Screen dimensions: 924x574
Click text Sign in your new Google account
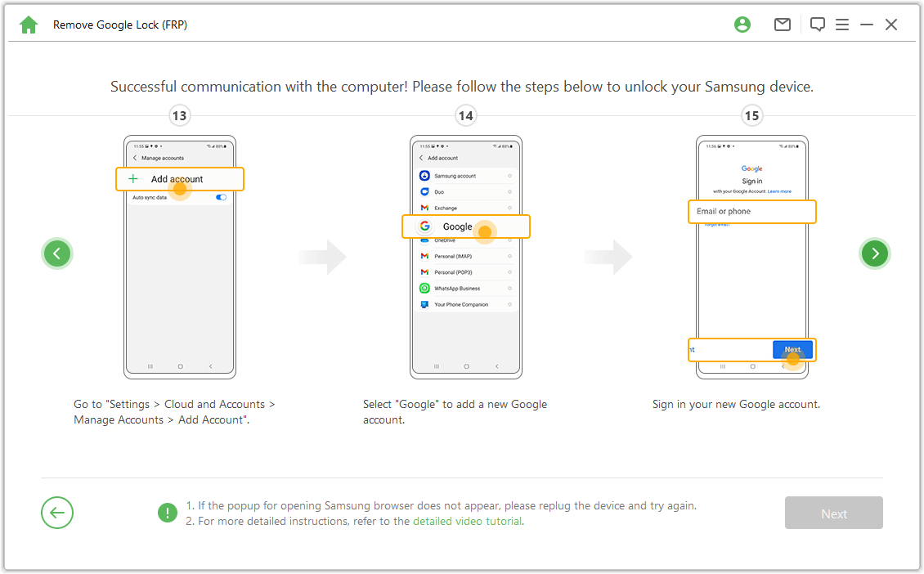tap(736, 404)
